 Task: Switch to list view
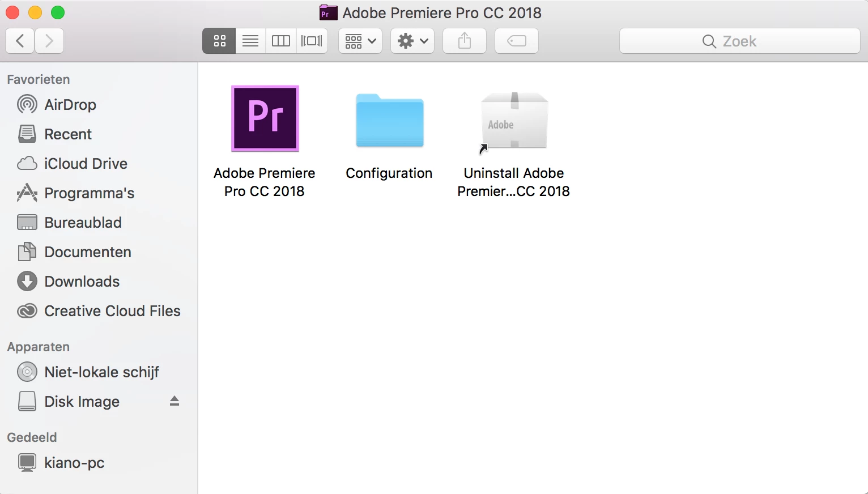point(250,41)
